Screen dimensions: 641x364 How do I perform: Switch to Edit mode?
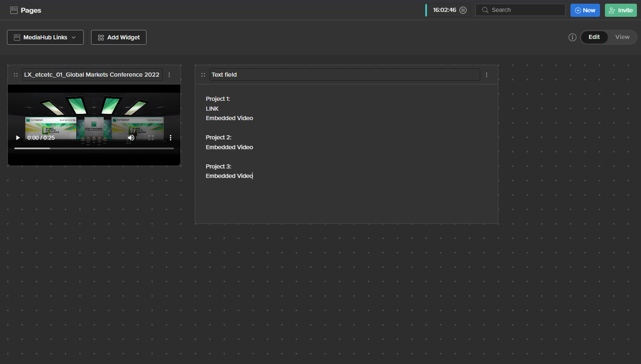pyautogui.click(x=594, y=37)
